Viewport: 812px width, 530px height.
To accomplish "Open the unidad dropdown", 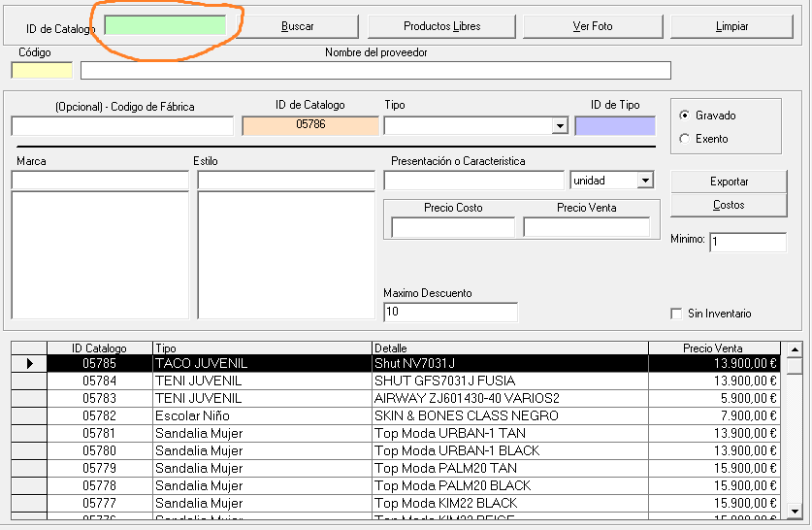I will click(645, 181).
